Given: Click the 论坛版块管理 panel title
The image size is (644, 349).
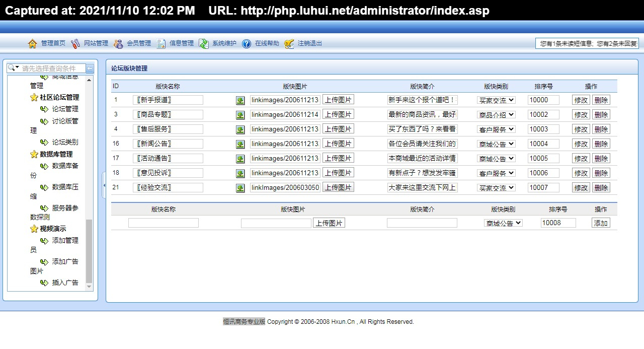Looking at the screenshot, I should [129, 68].
